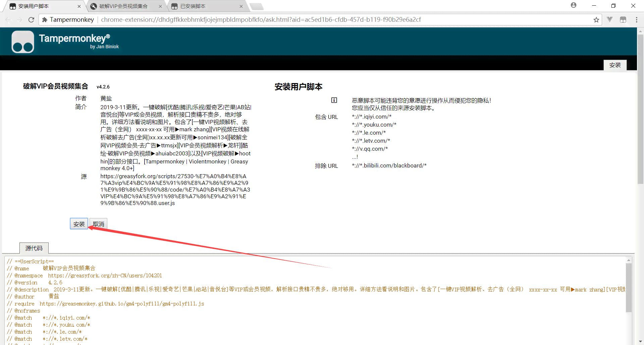Open a new tab with the new-tab button
Viewport: 644px width, 345px height.
click(x=257, y=6)
